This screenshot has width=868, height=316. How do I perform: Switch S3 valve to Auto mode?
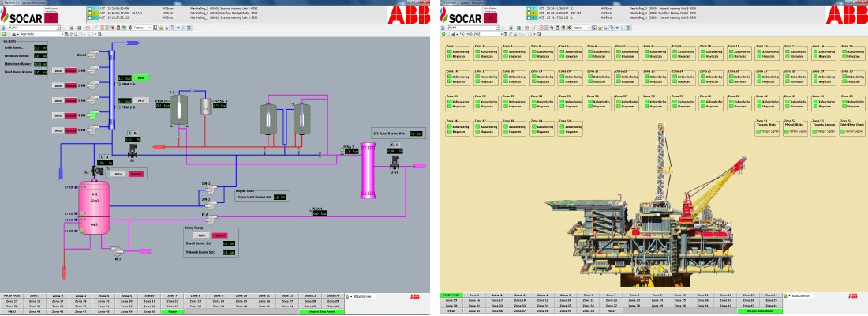coord(118,173)
